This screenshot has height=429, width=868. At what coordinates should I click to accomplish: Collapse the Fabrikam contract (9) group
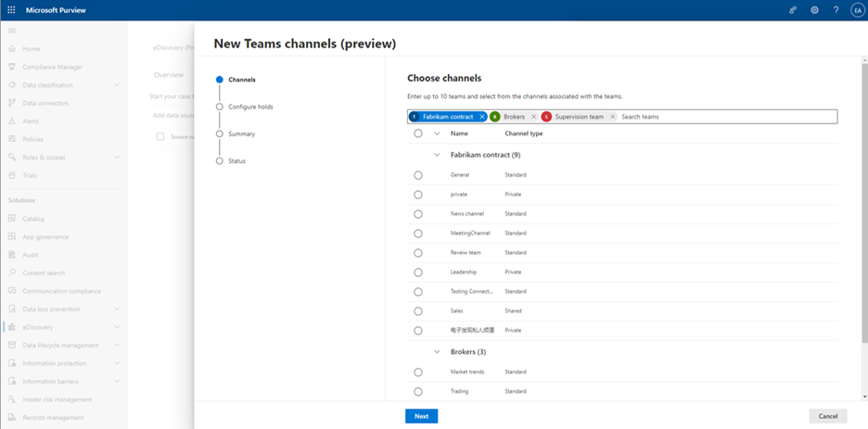click(437, 155)
